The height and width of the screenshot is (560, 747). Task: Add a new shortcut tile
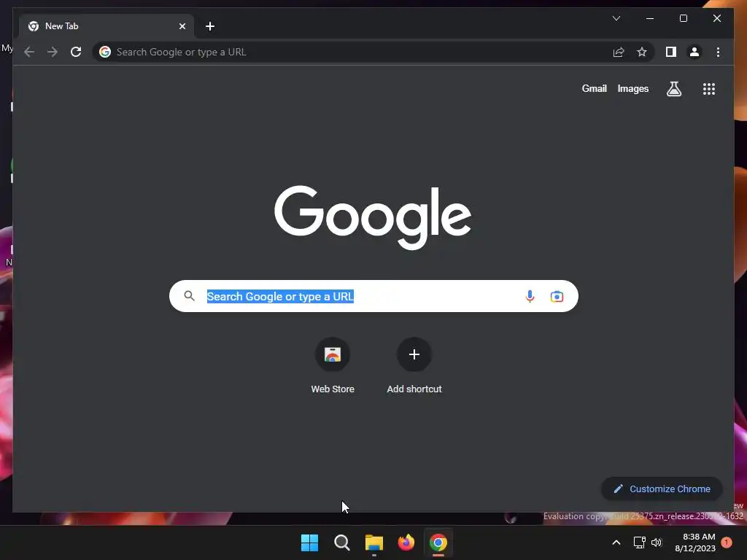(414, 366)
